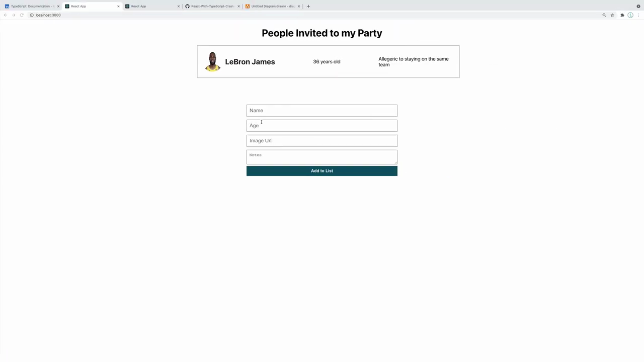This screenshot has width=644, height=362.
Task: Click the site info icon beside localhost
Action: coord(31,15)
